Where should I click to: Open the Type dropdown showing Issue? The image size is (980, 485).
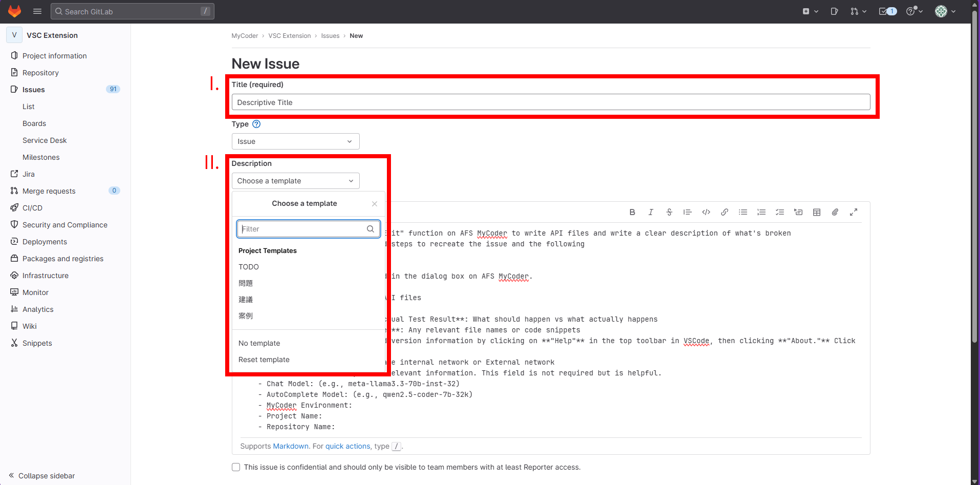point(296,141)
